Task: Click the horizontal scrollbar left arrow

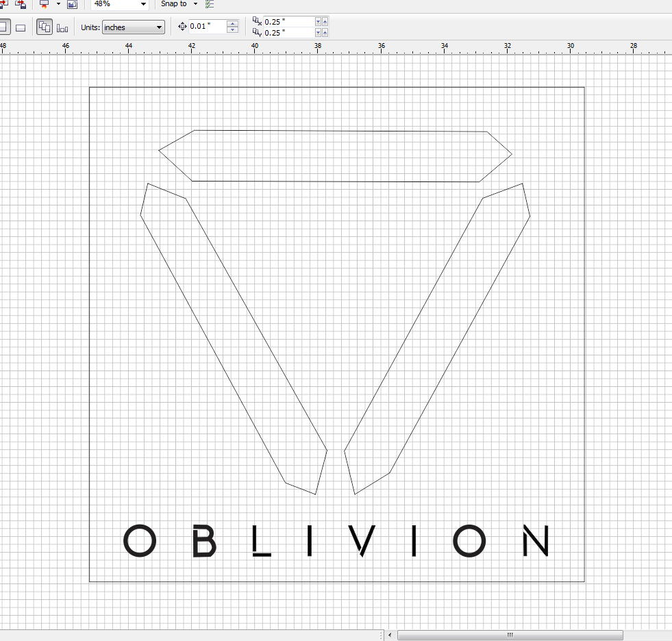Action: pos(390,635)
